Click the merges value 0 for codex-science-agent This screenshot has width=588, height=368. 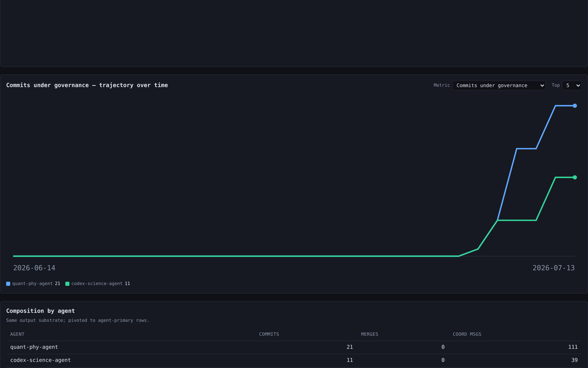pyautogui.click(x=443, y=360)
